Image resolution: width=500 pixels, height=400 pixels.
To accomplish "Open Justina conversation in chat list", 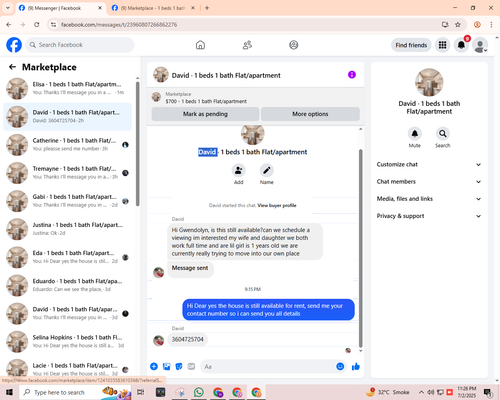I will pos(68,229).
